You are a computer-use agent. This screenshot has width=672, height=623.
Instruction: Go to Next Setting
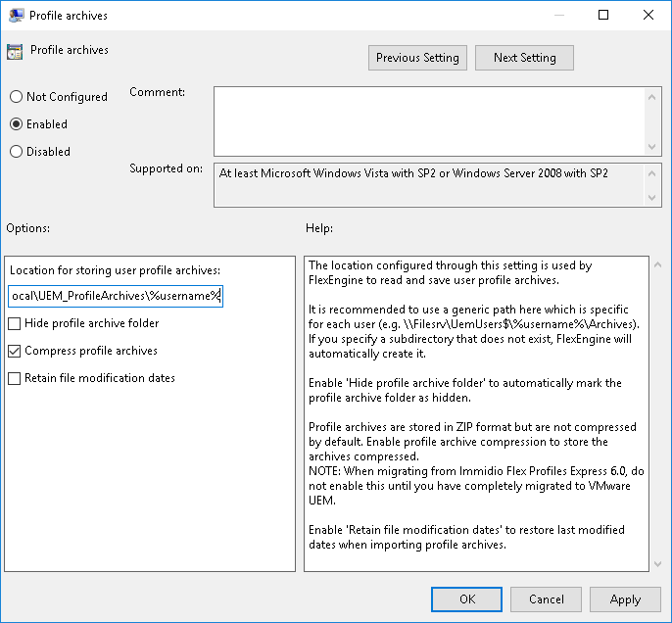(524, 58)
